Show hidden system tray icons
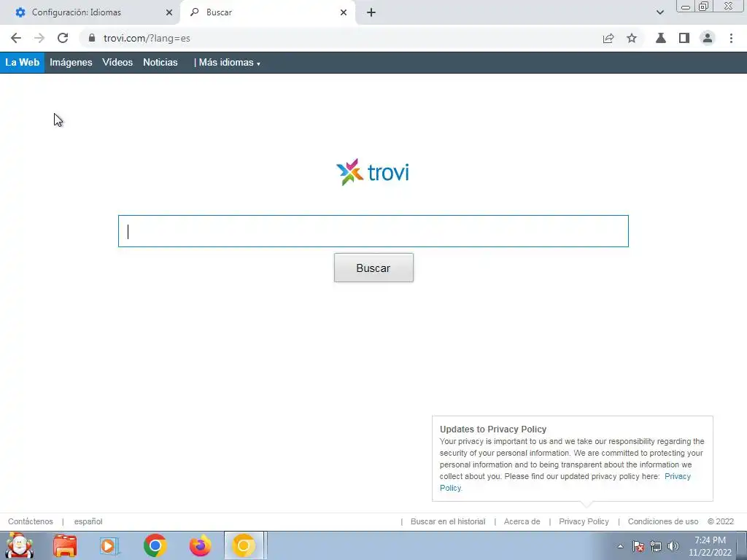Viewport: 747px width, 560px height. click(620, 546)
